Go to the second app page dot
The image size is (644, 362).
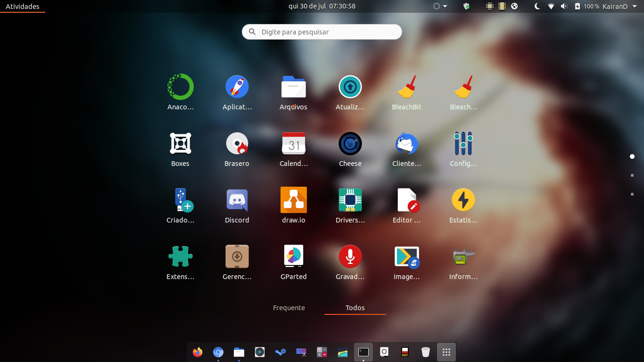pos(632,175)
